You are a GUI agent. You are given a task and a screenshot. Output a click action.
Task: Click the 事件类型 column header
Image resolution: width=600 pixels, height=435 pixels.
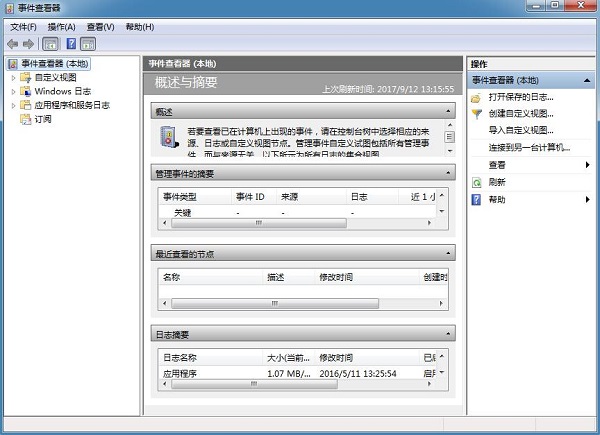point(194,197)
